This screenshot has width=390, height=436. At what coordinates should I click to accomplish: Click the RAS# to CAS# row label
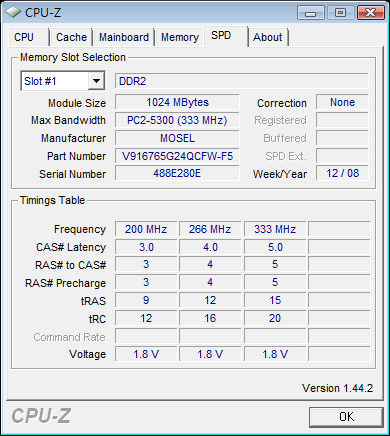point(70,265)
